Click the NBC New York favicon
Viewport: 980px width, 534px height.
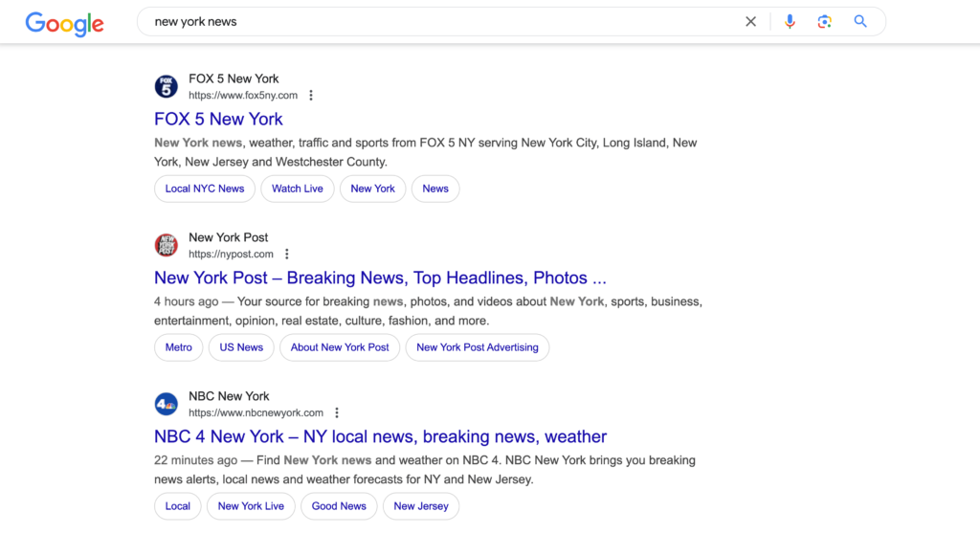[x=167, y=404]
